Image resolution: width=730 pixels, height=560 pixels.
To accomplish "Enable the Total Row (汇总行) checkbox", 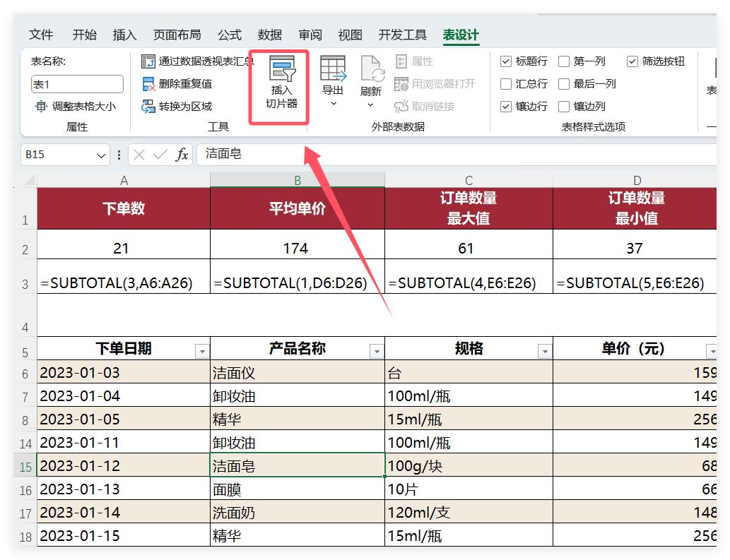I will tap(505, 84).
